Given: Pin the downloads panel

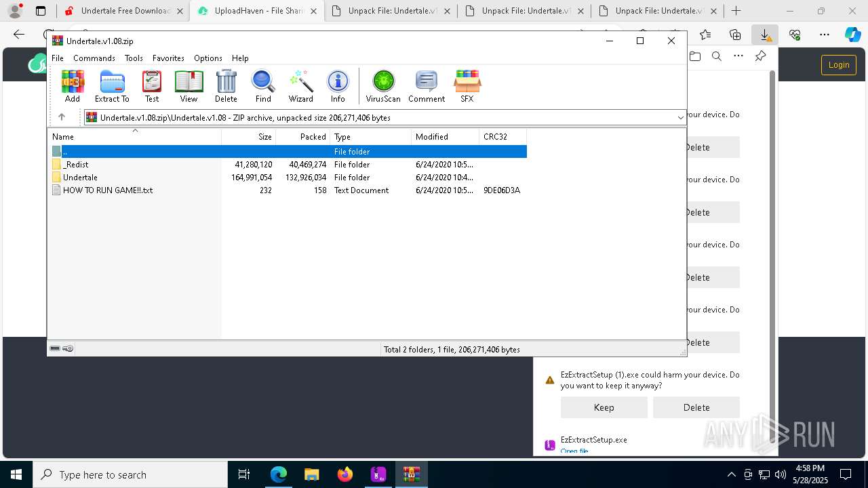Looking at the screenshot, I should 760,56.
